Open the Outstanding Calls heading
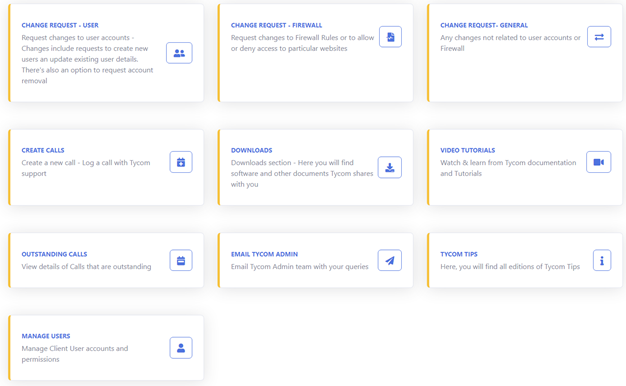Image resolution: width=626 pixels, height=386 pixels. pyautogui.click(x=54, y=254)
